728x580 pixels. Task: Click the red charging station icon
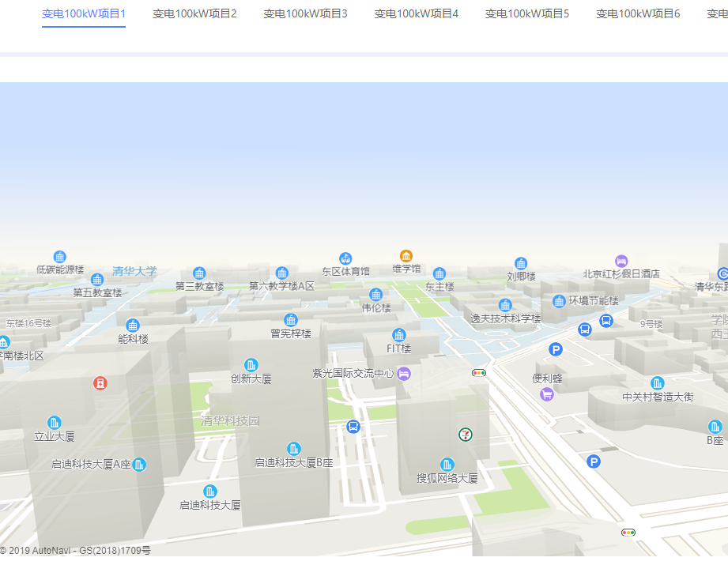pyautogui.click(x=100, y=383)
